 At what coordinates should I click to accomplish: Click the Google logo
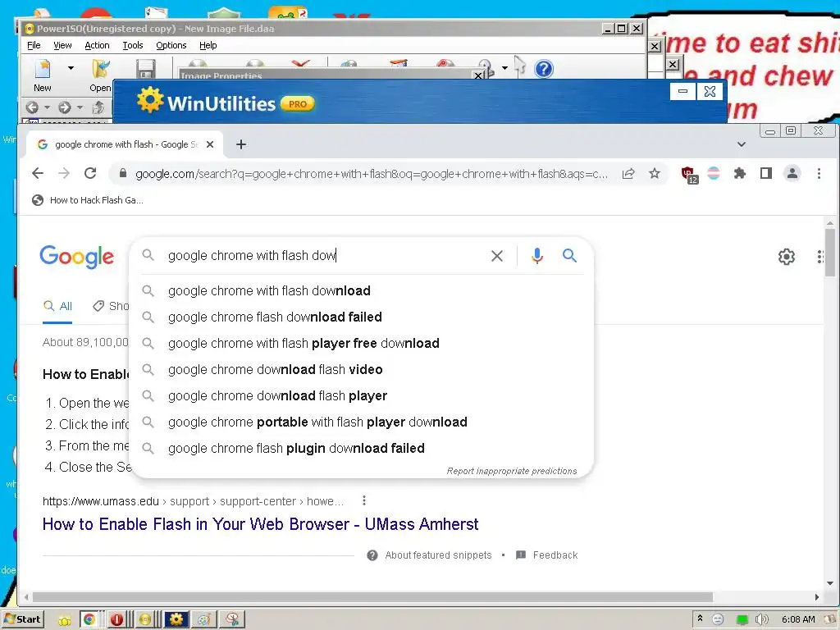76,257
